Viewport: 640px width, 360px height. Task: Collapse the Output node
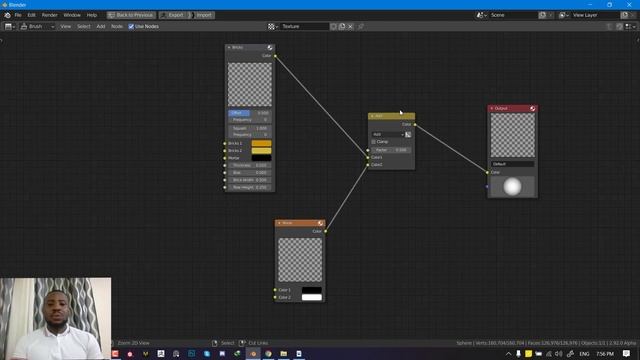[x=492, y=109]
